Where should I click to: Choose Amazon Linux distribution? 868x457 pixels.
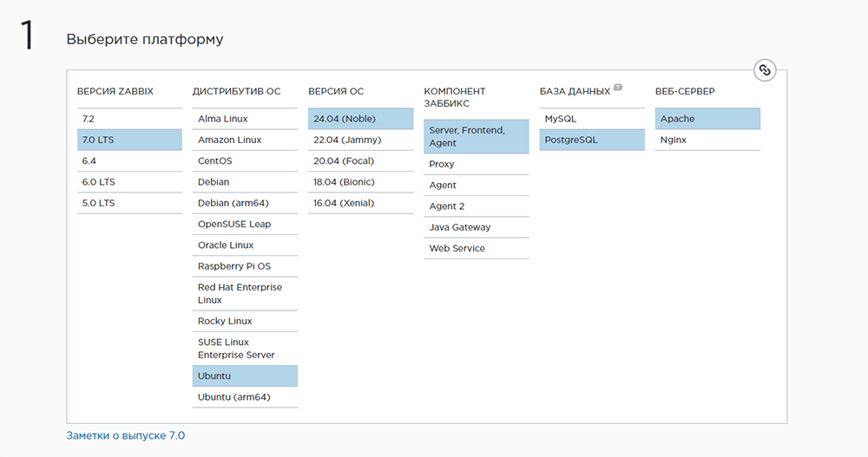click(245, 140)
